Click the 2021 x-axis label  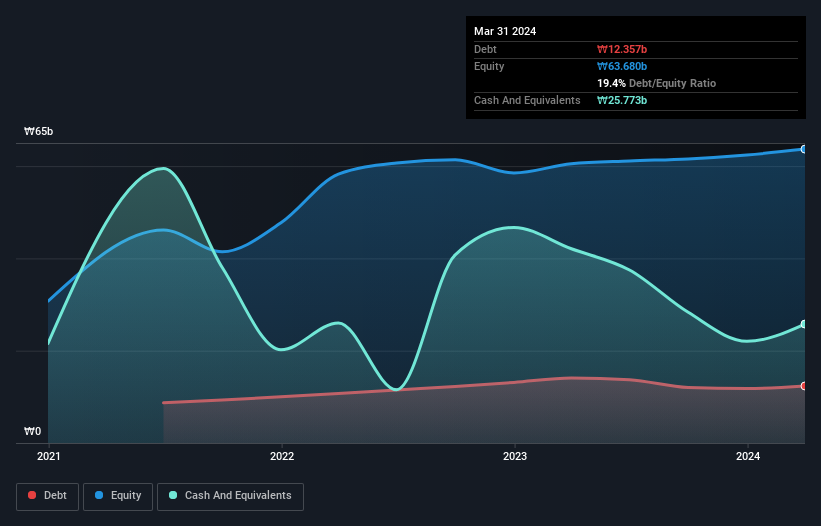49,456
